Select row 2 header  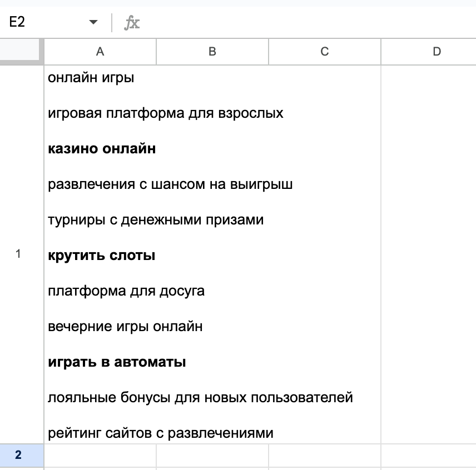(x=22, y=455)
